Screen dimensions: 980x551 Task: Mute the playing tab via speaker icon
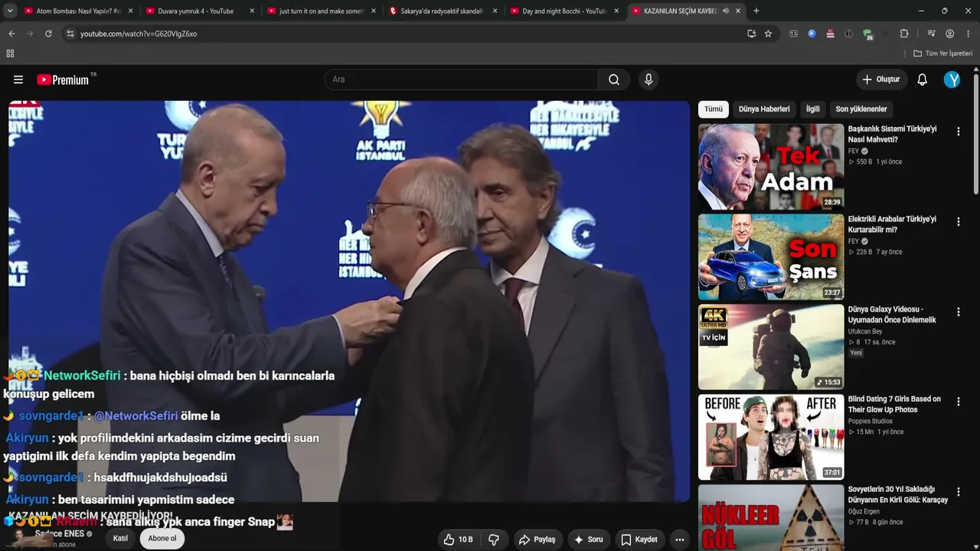tap(725, 11)
